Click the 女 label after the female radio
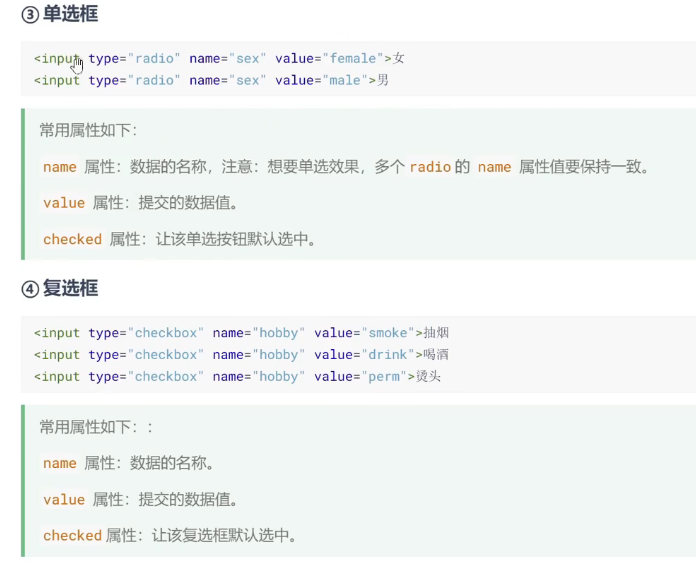 (398, 58)
